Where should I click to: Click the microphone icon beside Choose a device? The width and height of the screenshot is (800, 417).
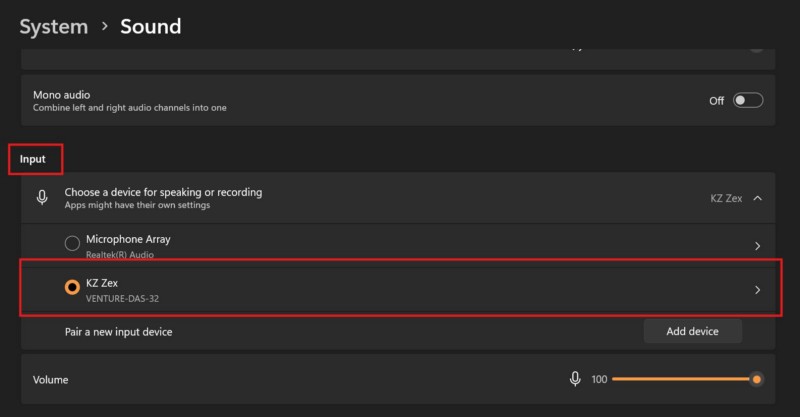(x=42, y=197)
